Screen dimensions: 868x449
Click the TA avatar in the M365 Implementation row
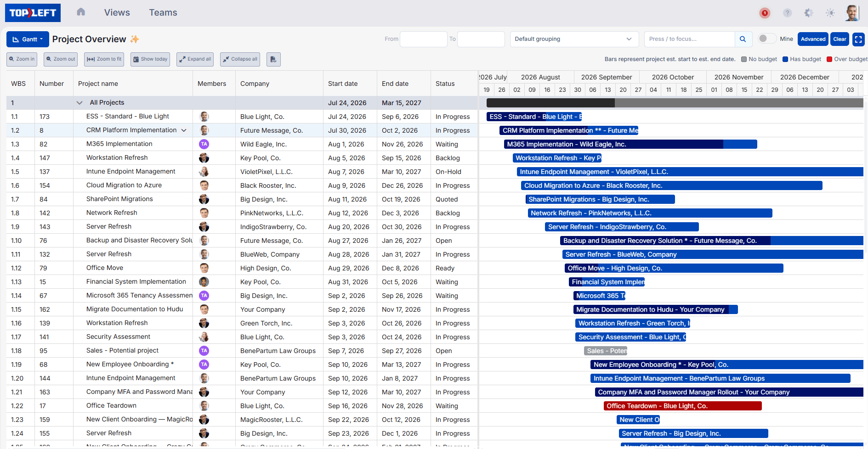204,144
